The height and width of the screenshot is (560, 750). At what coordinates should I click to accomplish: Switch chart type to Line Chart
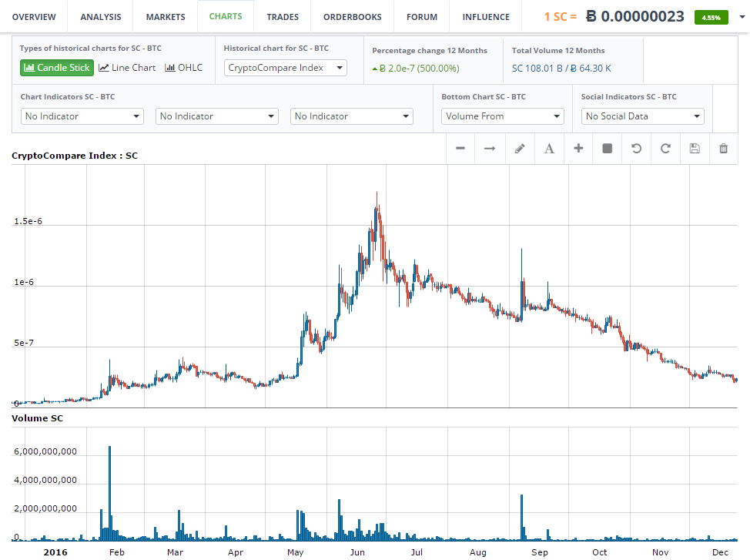[127, 68]
